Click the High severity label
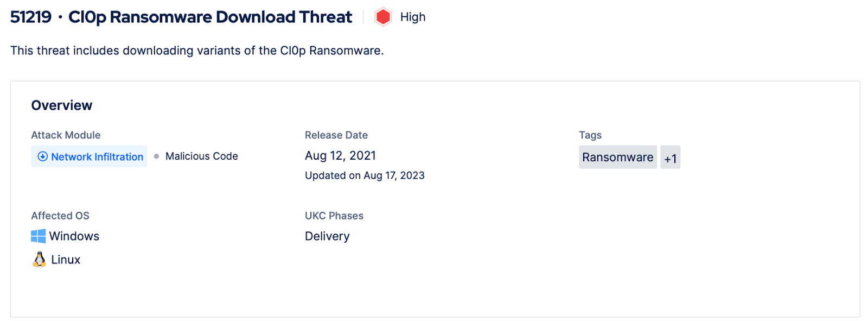 (412, 17)
